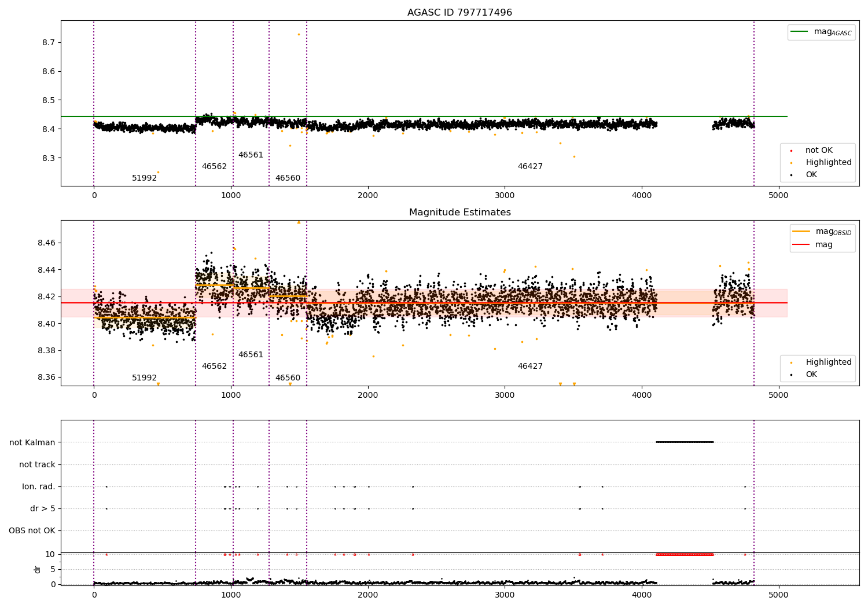The width and height of the screenshot is (868, 608).
Task: Click the 3000 x-tick under the bottom plot
Action: coord(505,594)
